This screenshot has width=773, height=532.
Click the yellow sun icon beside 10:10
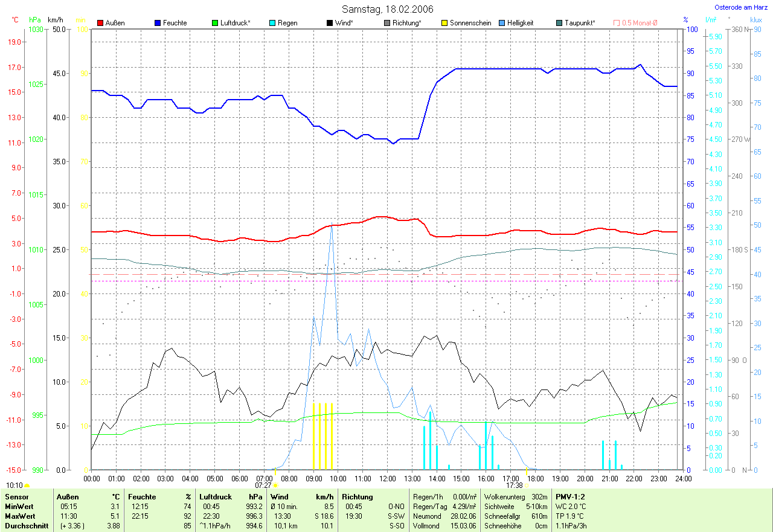tap(27, 485)
